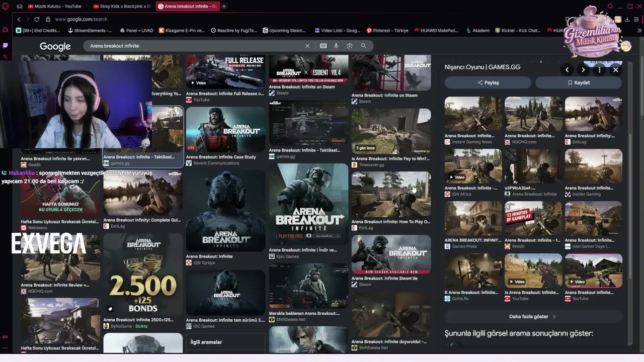
Task: Click the Paylaş share button
Action: click(x=488, y=82)
